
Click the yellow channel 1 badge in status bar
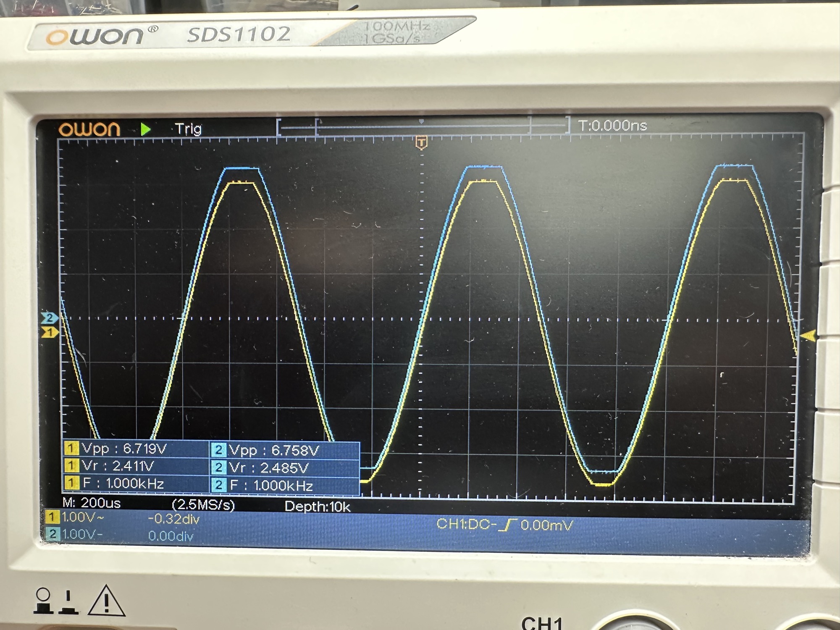[x=52, y=517]
